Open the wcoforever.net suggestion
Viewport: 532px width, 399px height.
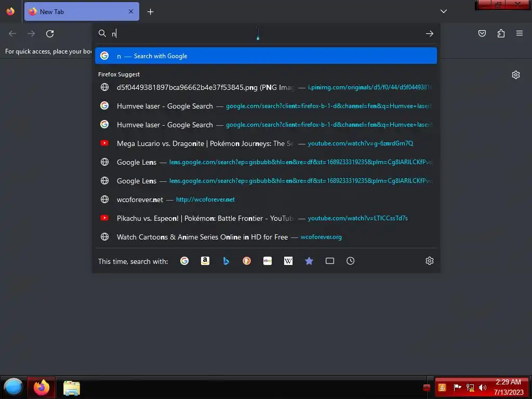point(266,199)
